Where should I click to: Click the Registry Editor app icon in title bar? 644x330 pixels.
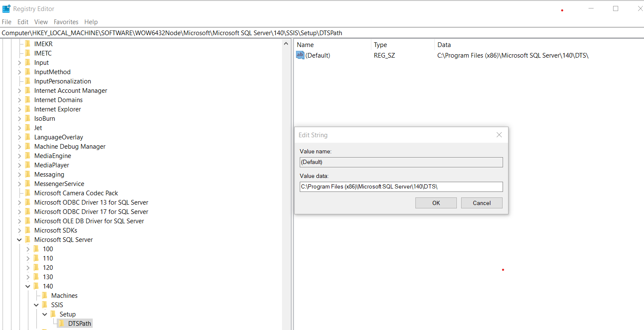pos(6,8)
